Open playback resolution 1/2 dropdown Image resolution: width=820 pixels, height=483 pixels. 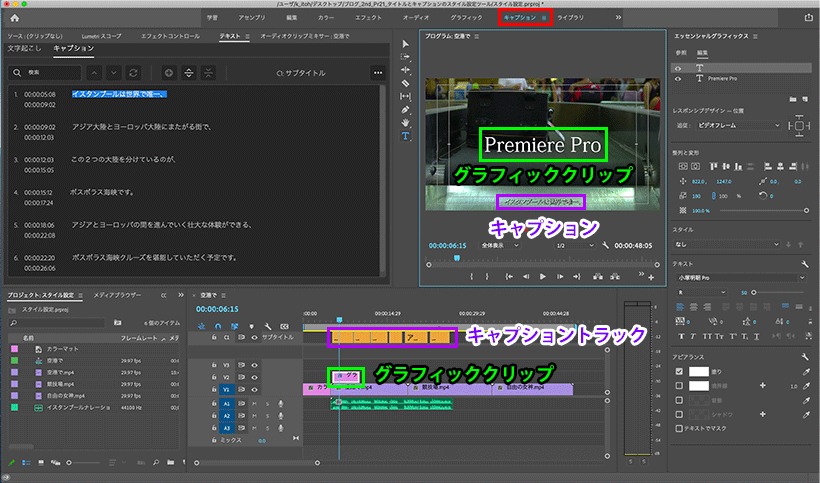tap(574, 245)
